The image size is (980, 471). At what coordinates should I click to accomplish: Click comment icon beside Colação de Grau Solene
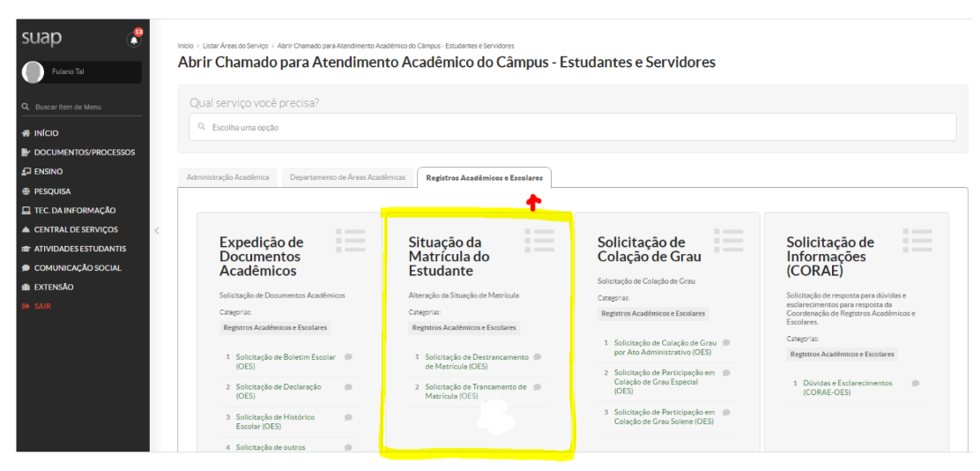coord(725,413)
